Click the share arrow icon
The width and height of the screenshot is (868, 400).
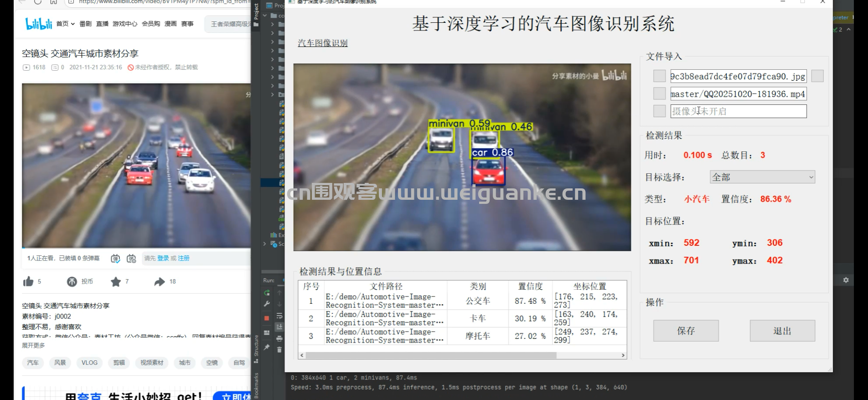tap(159, 282)
